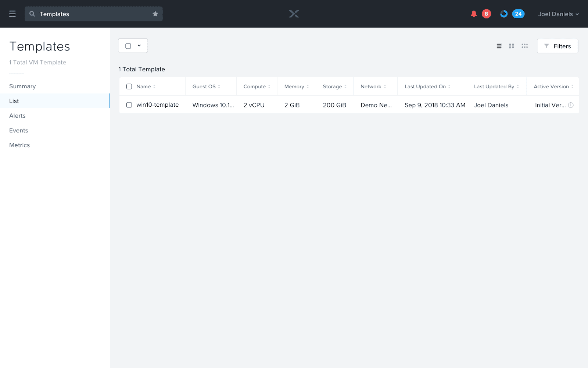Click the Demo Ne... network cell
588x368 pixels.
coord(376,105)
